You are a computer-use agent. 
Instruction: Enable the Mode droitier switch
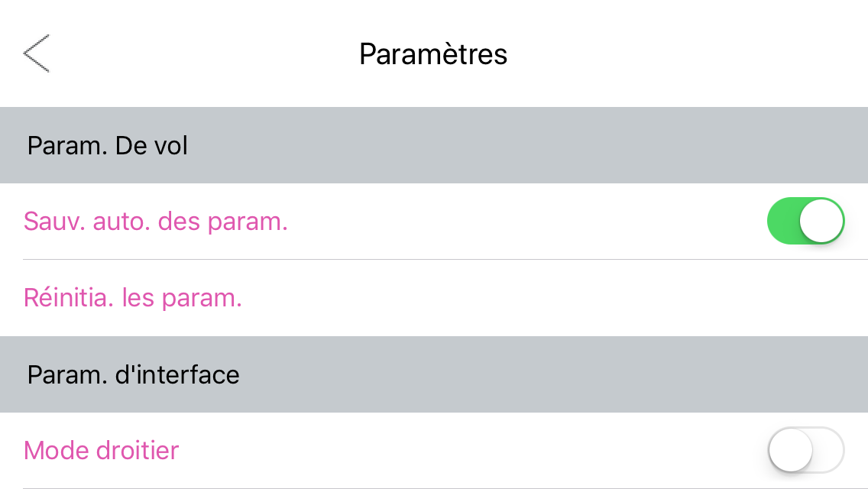pyautogui.click(x=805, y=450)
